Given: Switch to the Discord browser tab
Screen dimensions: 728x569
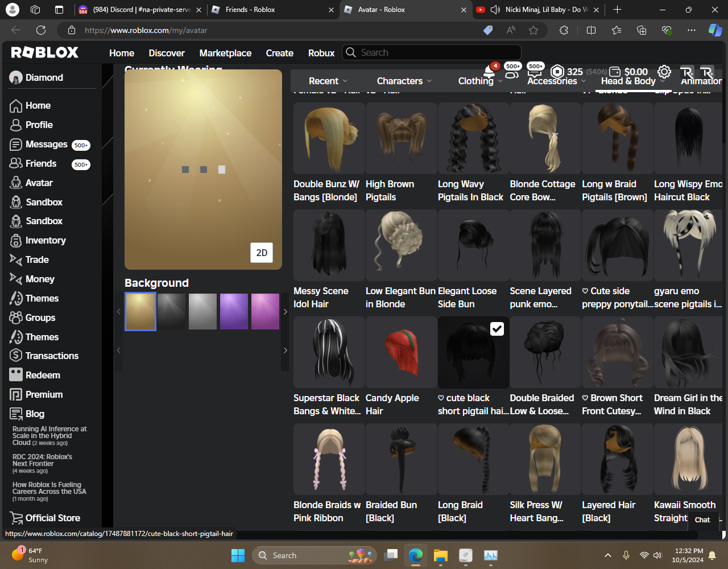Looking at the screenshot, I should 140,10.
